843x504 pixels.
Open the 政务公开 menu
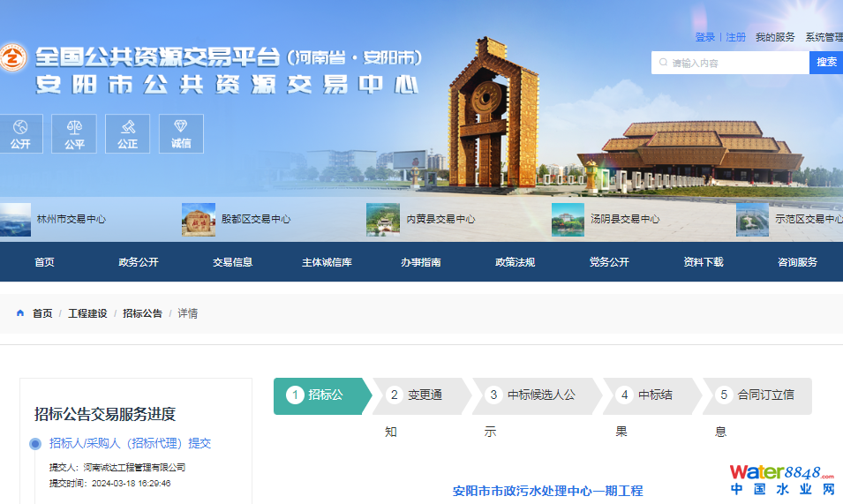(139, 262)
